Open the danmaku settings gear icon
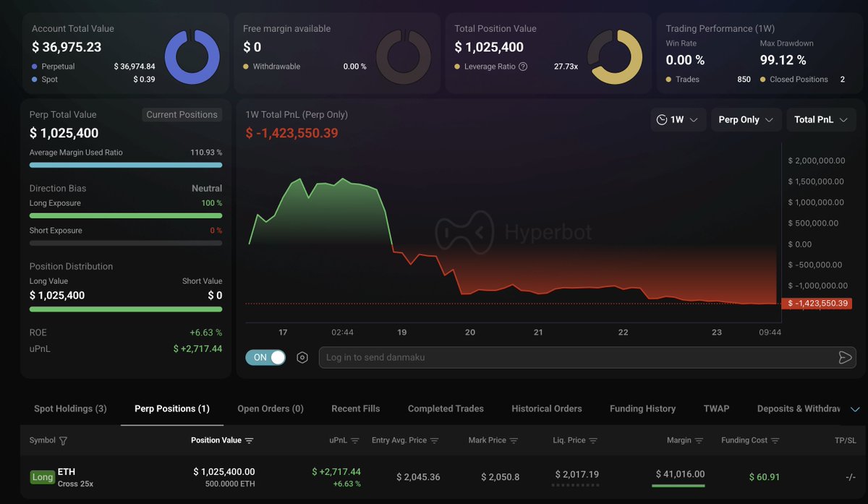The image size is (868, 504). tap(302, 356)
